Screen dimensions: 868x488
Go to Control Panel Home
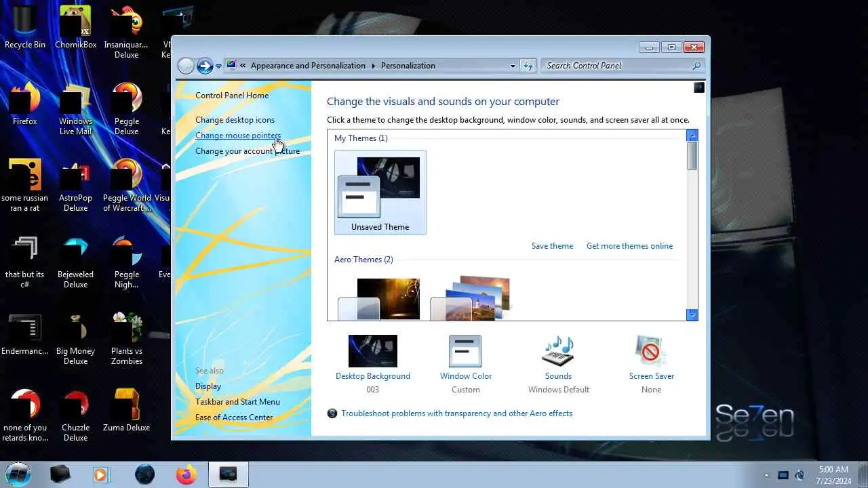pyautogui.click(x=232, y=96)
